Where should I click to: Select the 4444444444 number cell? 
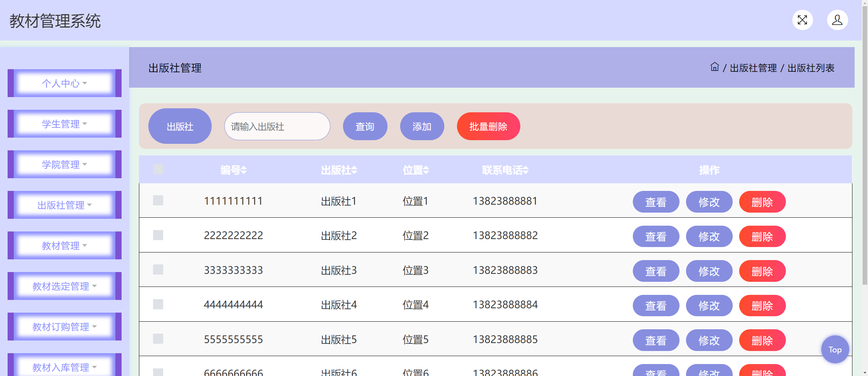233,305
